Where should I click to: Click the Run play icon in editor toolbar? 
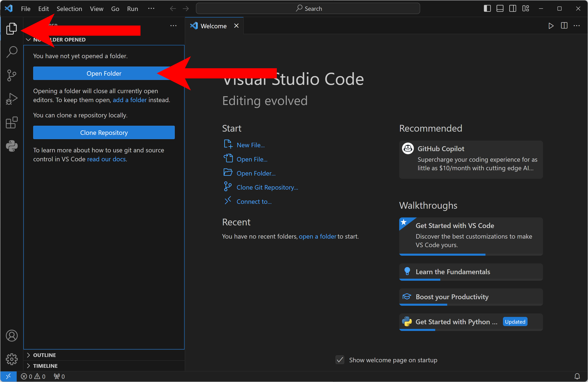coord(551,26)
